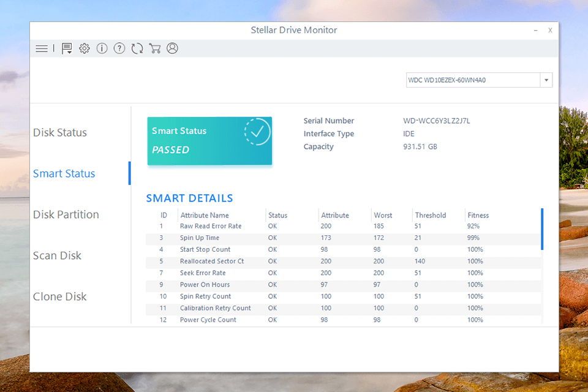
Task: Show the about info icon
Action: (x=102, y=48)
